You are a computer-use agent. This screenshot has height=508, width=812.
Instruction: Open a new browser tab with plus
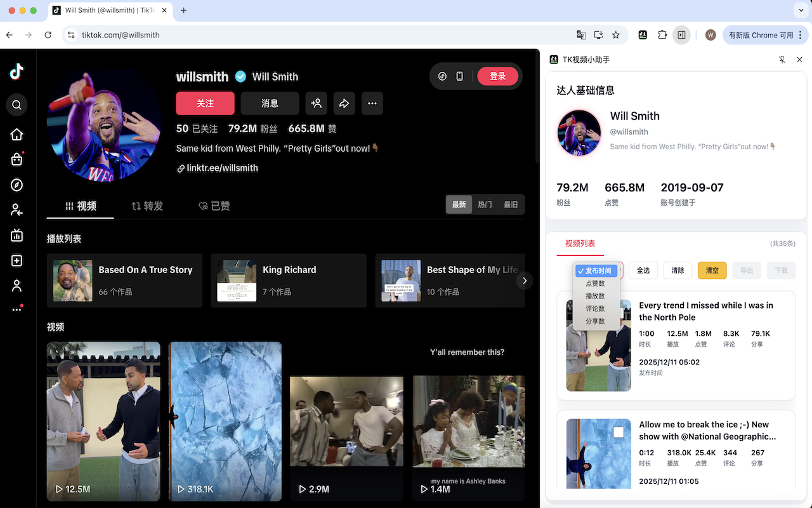[x=184, y=10]
